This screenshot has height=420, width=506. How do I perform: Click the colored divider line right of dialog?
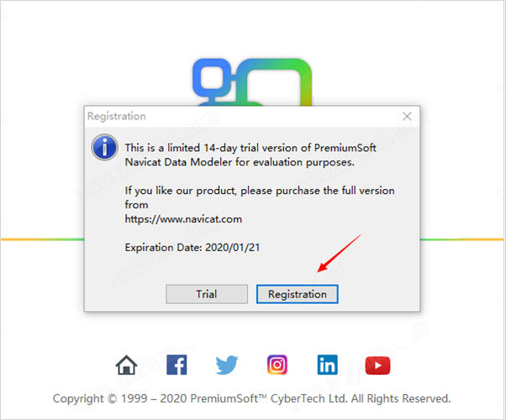461,239
